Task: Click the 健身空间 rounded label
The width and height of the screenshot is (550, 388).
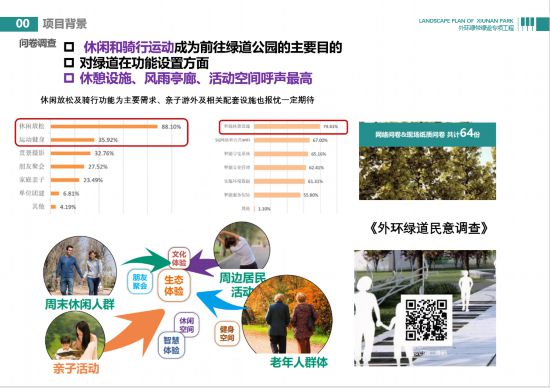Action: (x=227, y=334)
